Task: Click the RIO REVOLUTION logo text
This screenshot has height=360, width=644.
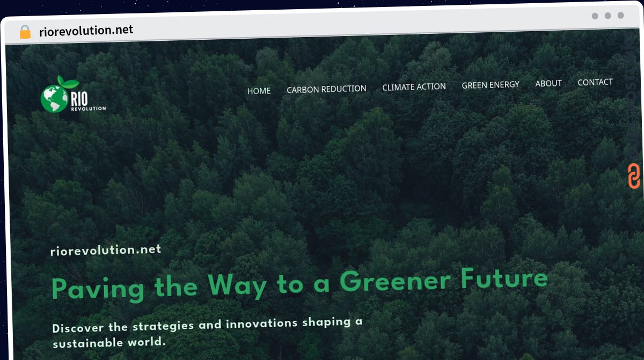Action: 88,101
